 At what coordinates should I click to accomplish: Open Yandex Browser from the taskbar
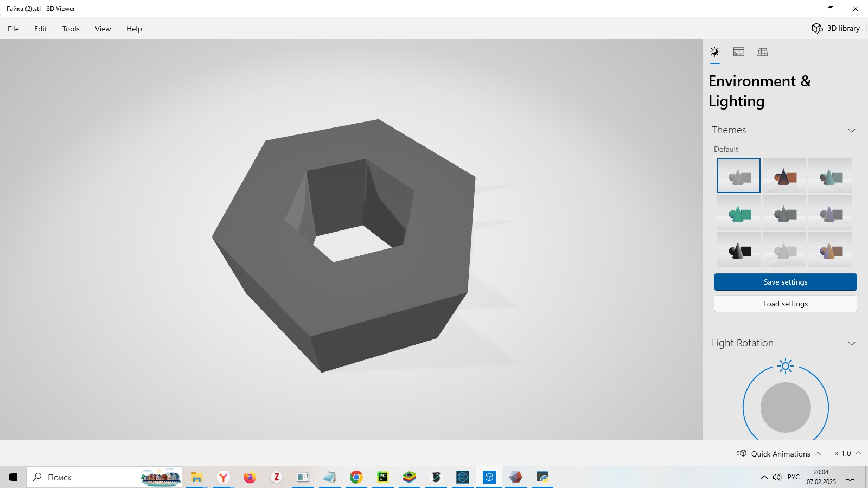[223, 477]
